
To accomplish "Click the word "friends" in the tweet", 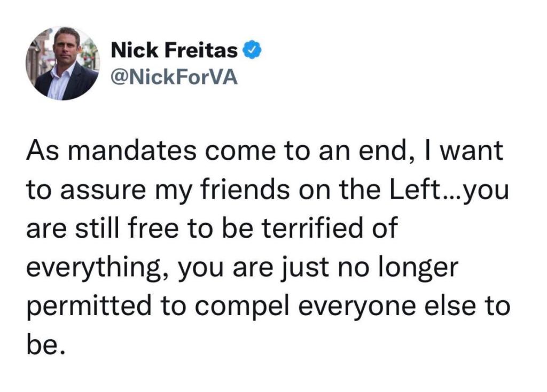I will [x=238, y=191].
